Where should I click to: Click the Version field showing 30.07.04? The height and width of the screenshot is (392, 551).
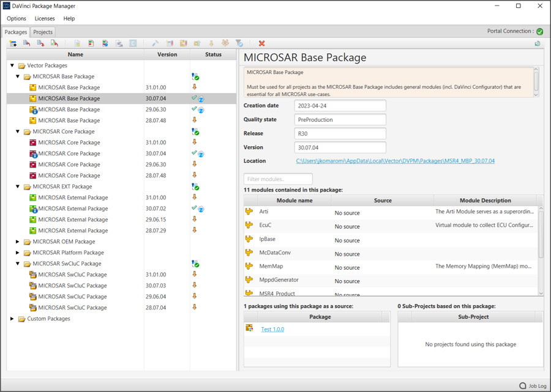(340, 147)
